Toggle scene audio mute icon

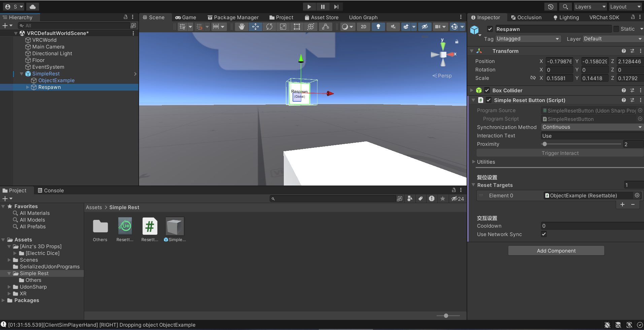[x=393, y=27]
